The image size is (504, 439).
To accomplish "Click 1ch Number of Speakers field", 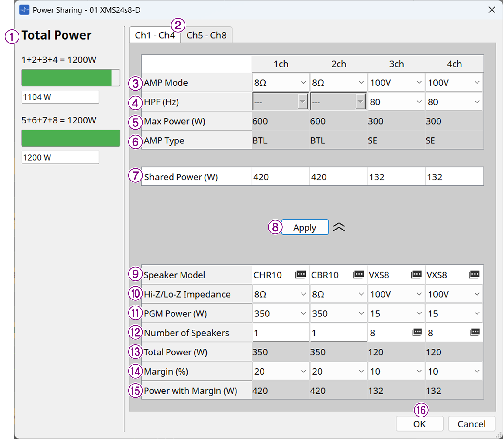I will click(x=280, y=333).
